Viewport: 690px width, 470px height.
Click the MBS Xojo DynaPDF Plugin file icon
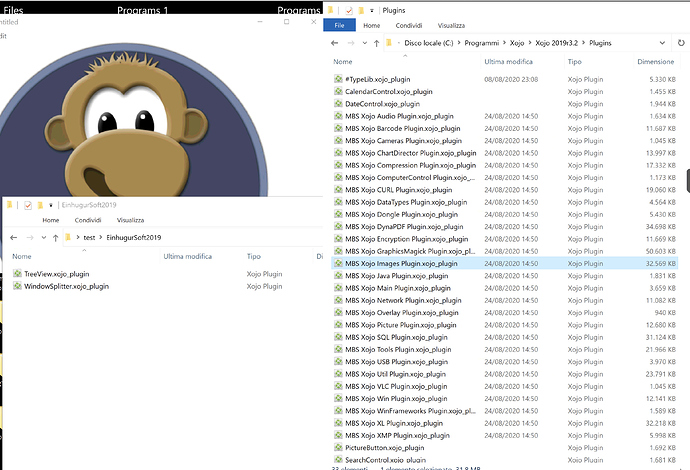[338, 227]
